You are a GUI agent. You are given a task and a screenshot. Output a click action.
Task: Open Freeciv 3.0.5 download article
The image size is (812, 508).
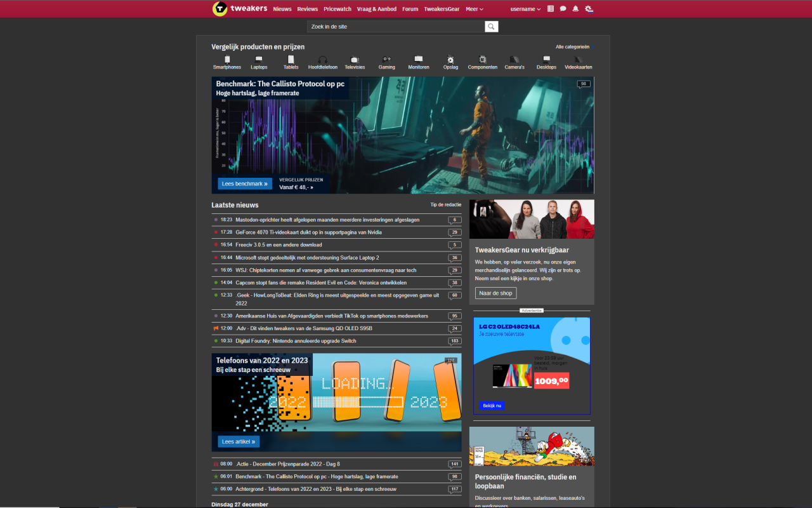click(x=278, y=245)
